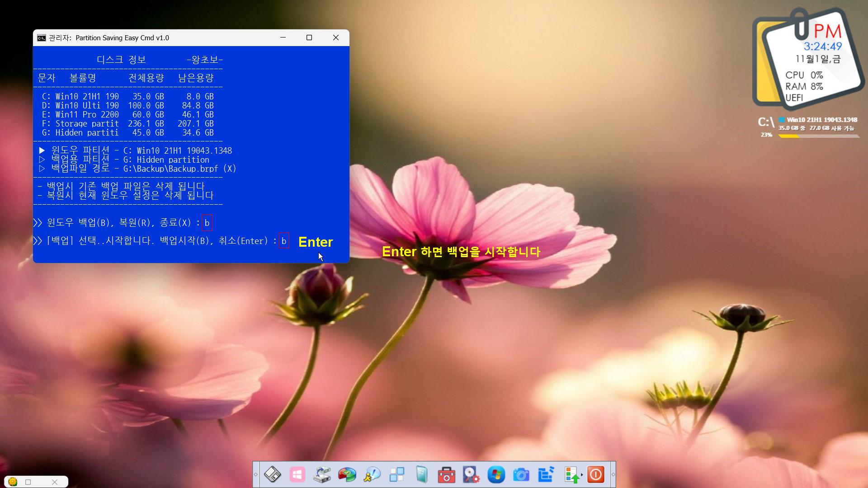Click the row 'C: Win10 21H1 190' in console

click(127, 96)
